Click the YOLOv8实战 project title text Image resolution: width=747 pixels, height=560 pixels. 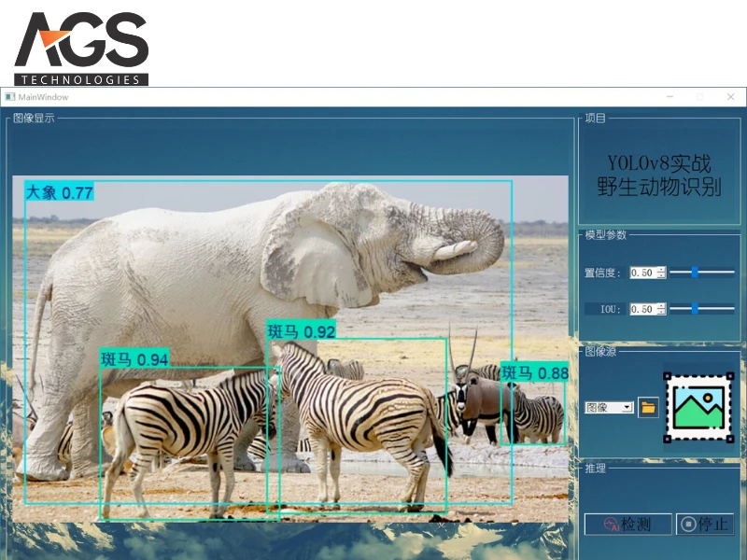658,163
